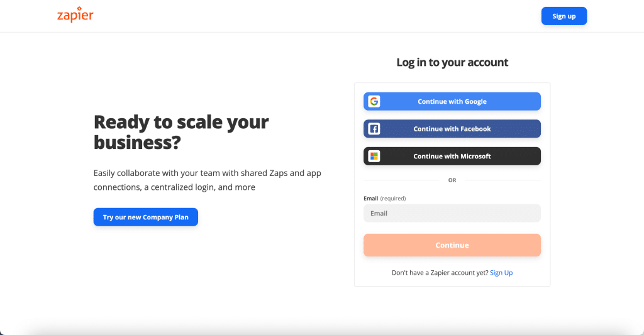The width and height of the screenshot is (644, 335).
Task: Click the Microsoft four-color squares icon
Action: point(374,157)
